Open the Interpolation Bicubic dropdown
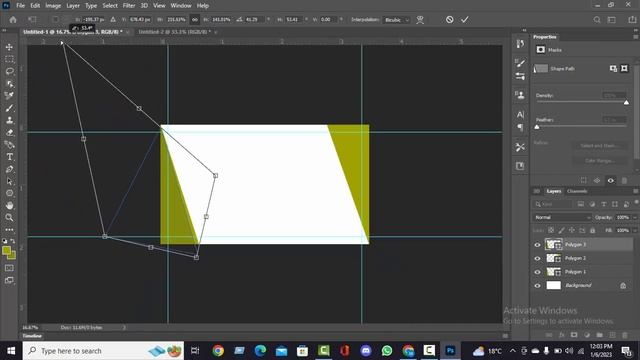Screen dimensions: 640x360 coord(396,20)
